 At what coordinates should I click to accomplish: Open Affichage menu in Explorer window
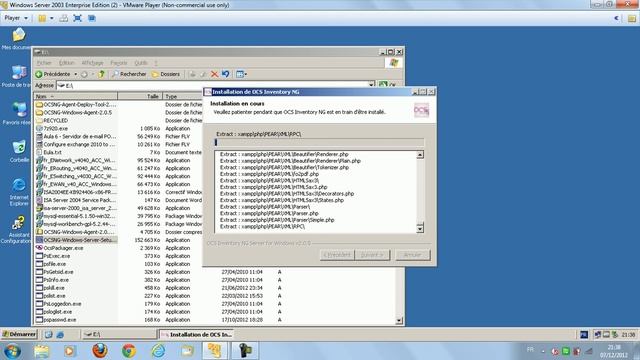coord(93,63)
